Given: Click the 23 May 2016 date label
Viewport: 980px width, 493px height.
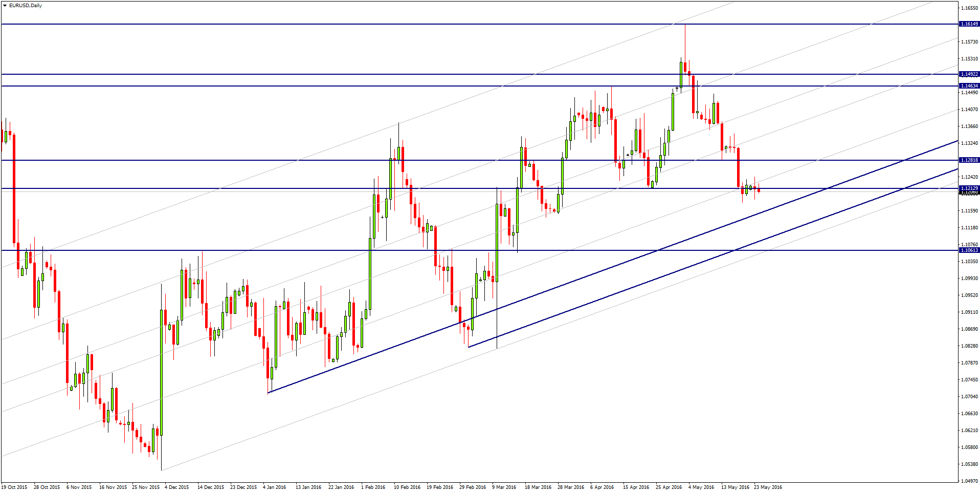Looking at the screenshot, I should (x=768, y=487).
